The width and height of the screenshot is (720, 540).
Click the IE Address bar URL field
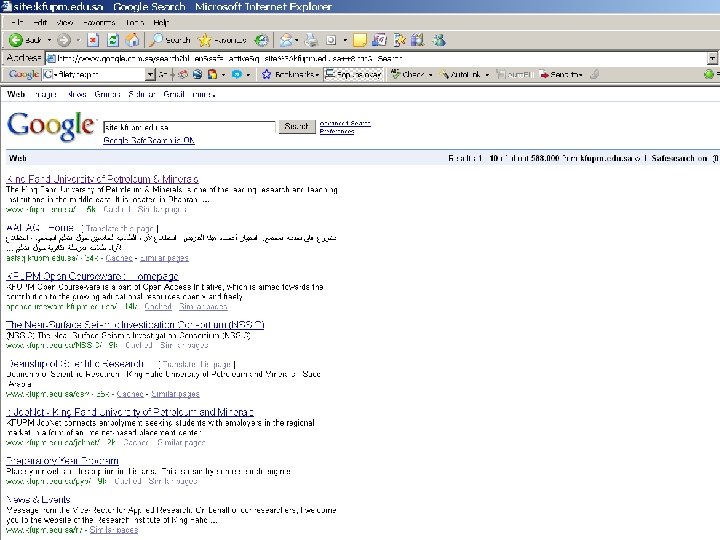click(x=377, y=58)
